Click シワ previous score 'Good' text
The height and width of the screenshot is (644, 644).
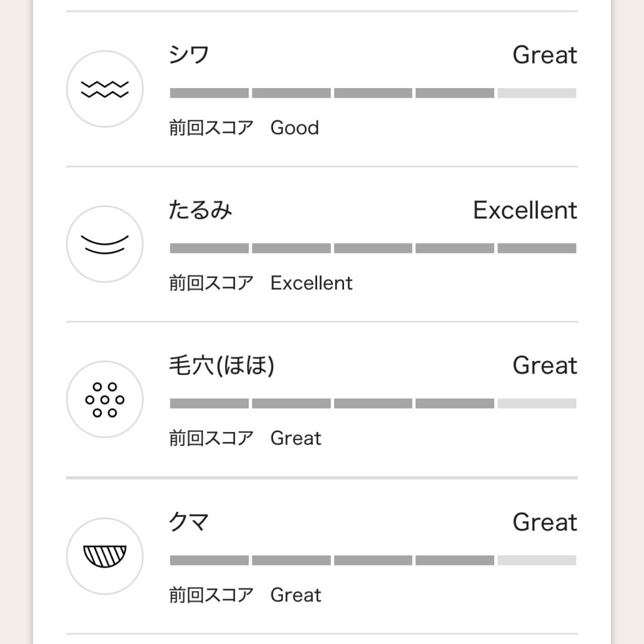(x=294, y=128)
